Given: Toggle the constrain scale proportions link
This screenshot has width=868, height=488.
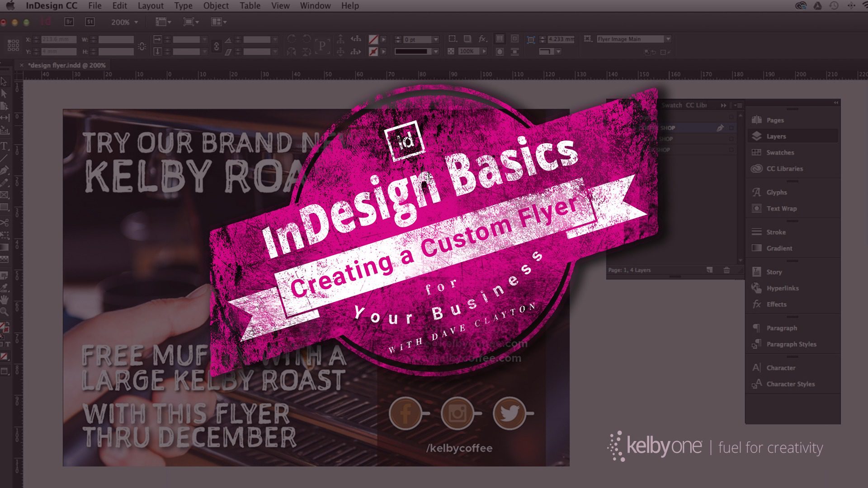Looking at the screenshot, I should click(x=216, y=46).
